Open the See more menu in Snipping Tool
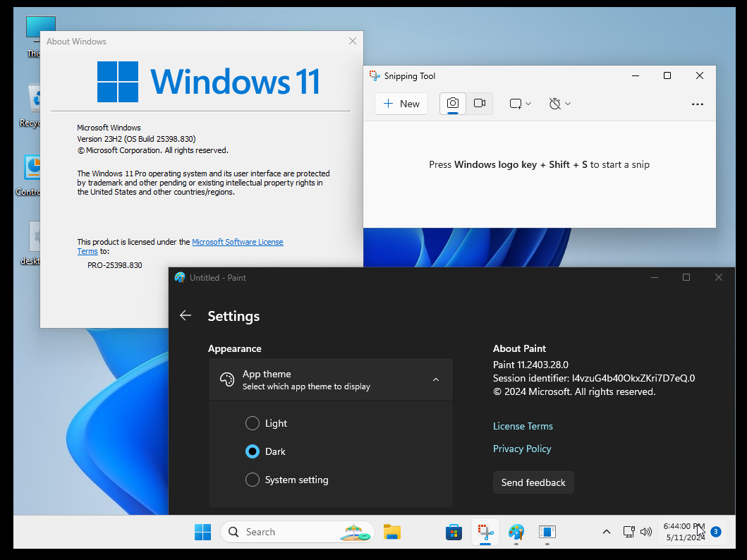 click(698, 104)
